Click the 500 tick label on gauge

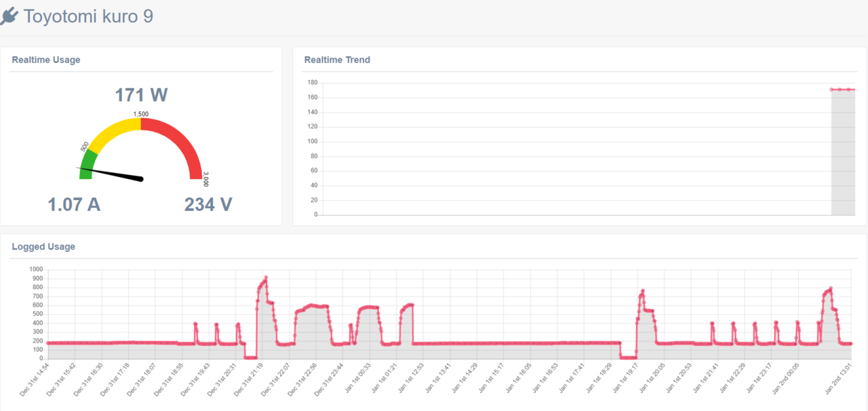85,146
